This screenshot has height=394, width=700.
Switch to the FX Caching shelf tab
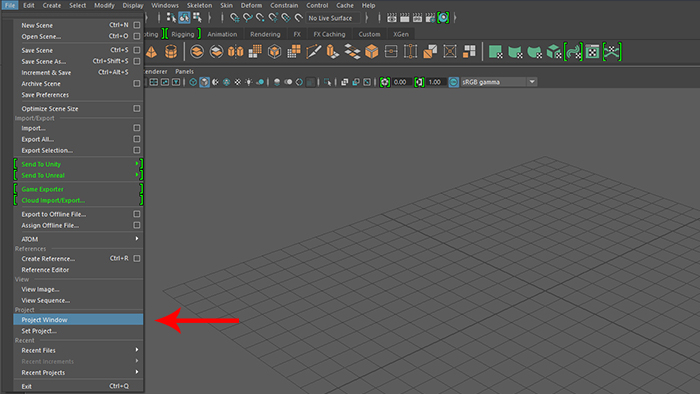click(329, 34)
